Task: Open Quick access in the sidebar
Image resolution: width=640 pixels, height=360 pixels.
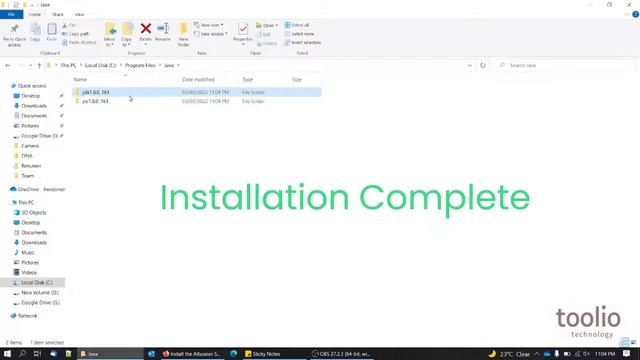Action: pyautogui.click(x=32, y=86)
